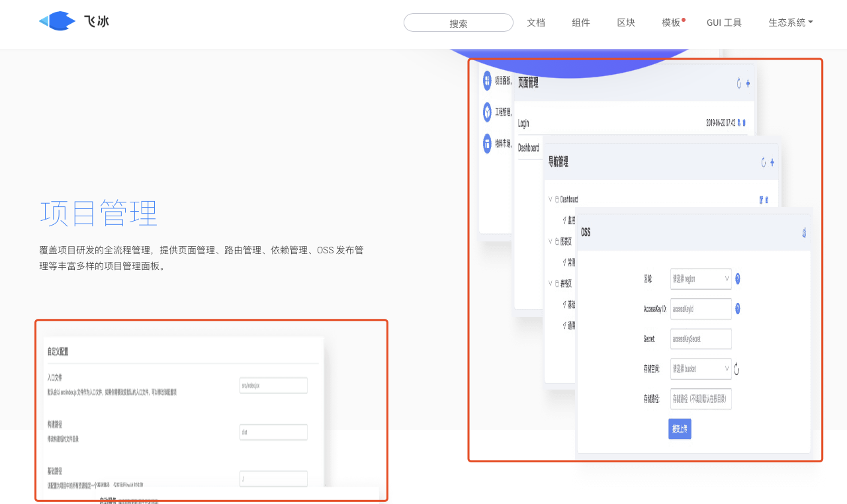Viewport: 847px width, 504px height.
Task: Click edit icon on Dashboard navigation row
Action: (x=761, y=200)
